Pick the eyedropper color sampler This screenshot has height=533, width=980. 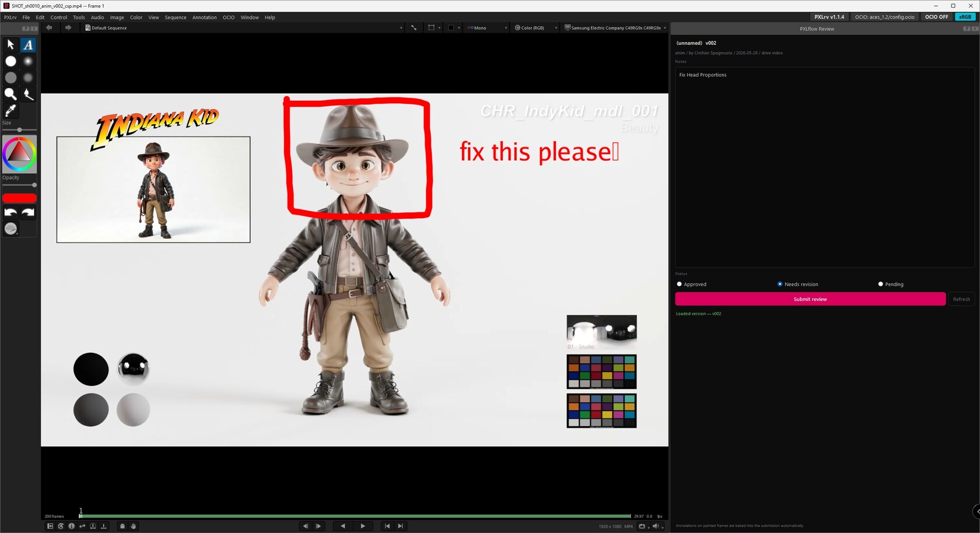coord(10,110)
